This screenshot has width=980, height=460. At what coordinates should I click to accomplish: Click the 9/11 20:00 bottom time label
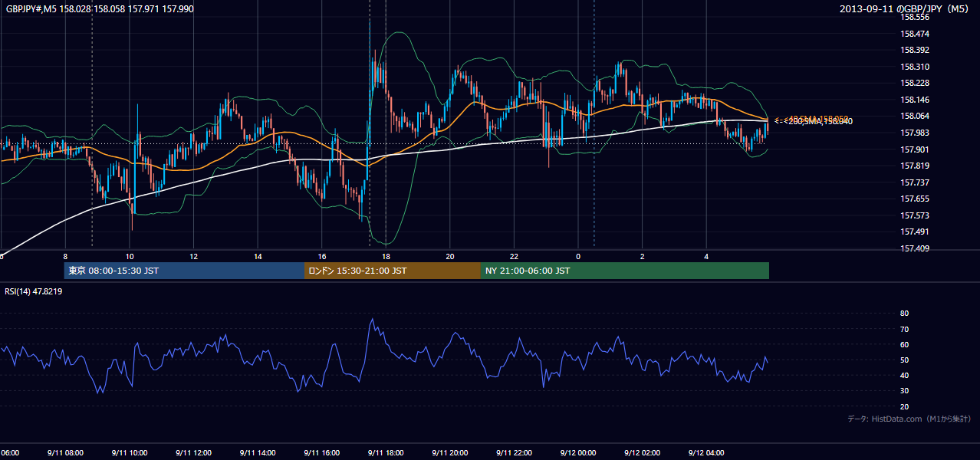[x=449, y=453]
